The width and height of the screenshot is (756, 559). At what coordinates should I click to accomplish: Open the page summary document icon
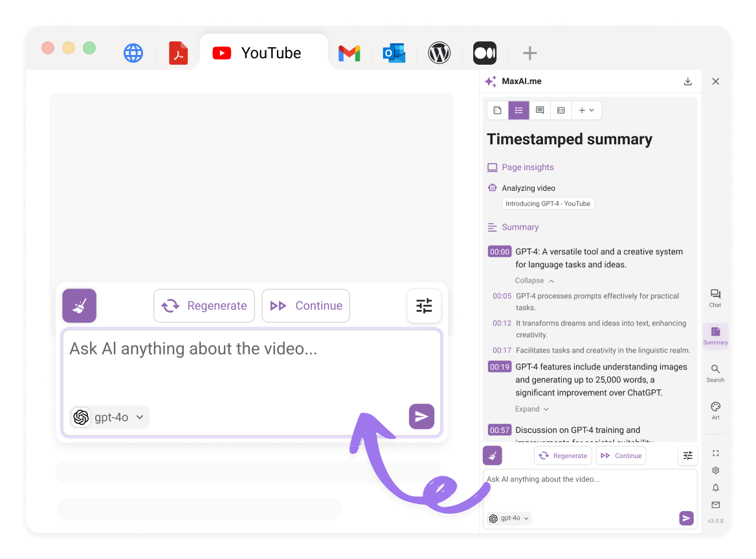tap(497, 110)
